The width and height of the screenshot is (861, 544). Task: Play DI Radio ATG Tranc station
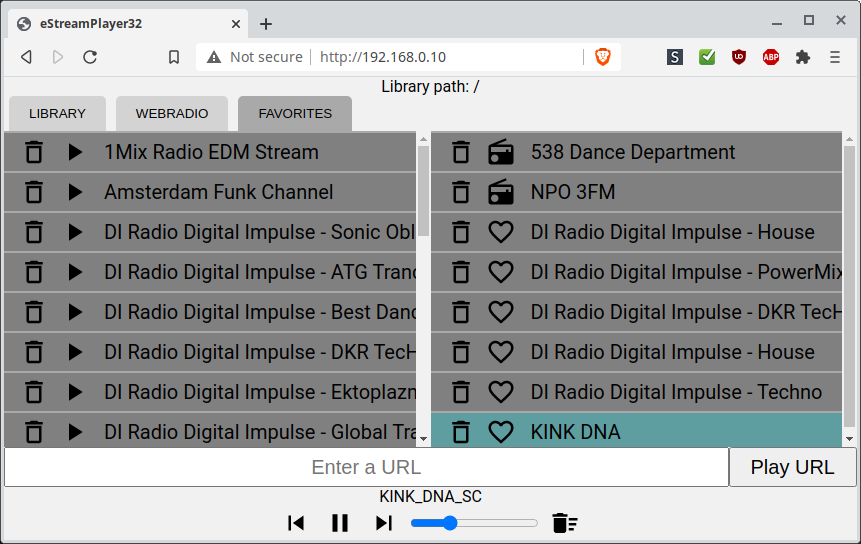75,272
